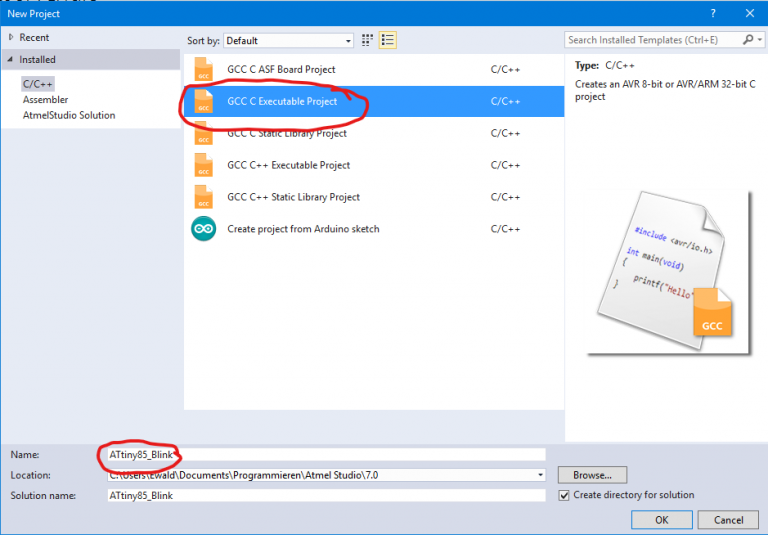The image size is (768, 535).
Task: Open the Location path dropdown
Action: pos(541,475)
